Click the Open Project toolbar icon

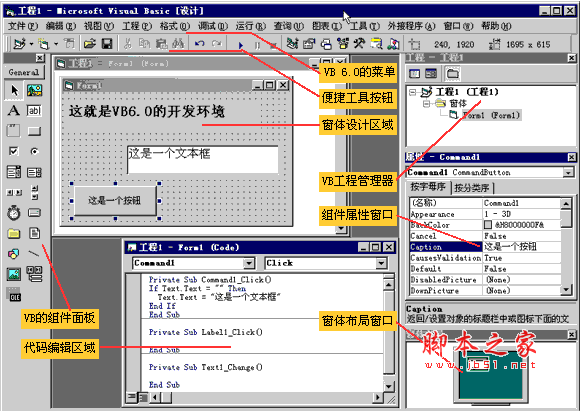point(89,44)
